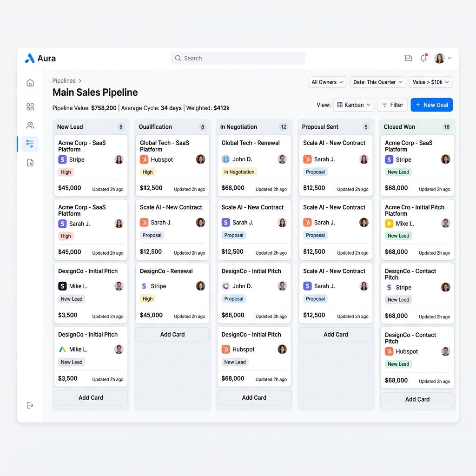Focus the Search field
This screenshot has width=476, height=476.
[x=238, y=58]
